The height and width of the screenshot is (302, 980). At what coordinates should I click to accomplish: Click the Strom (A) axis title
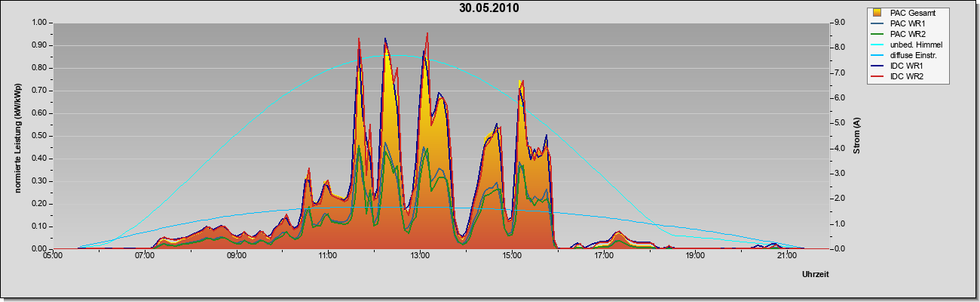856,136
